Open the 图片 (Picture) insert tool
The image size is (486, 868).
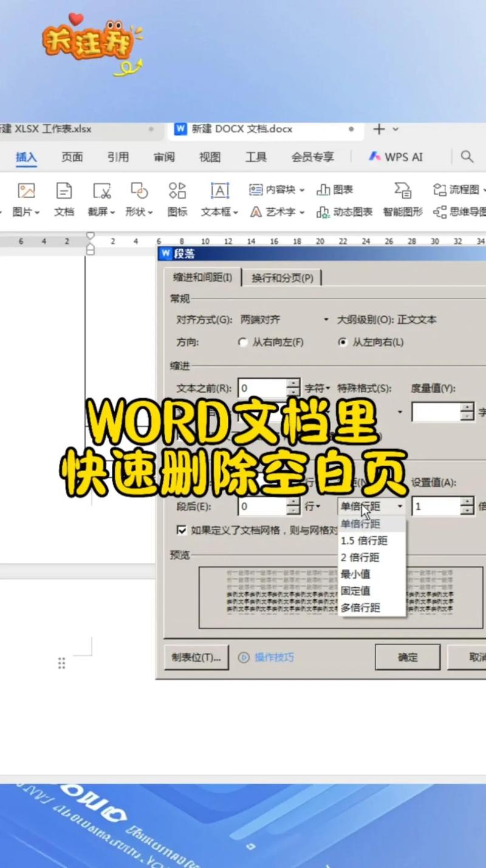point(26,200)
